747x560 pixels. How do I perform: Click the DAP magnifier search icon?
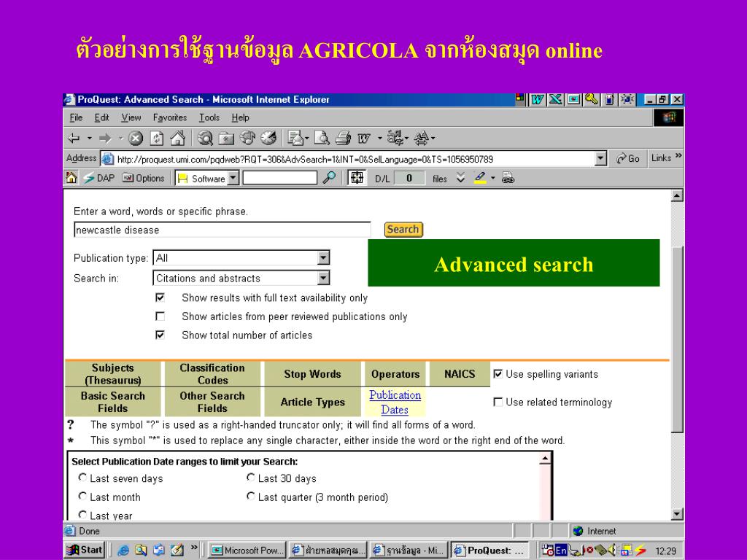tap(329, 178)
